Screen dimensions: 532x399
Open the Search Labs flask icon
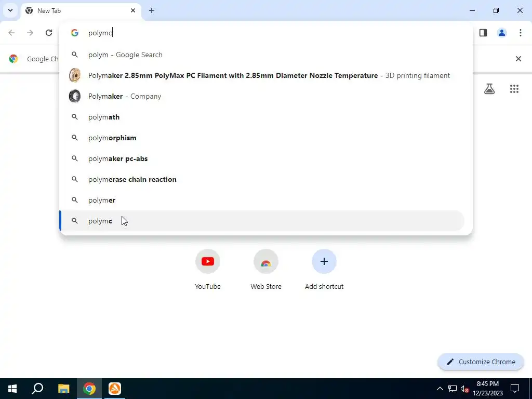pos(489,89)
